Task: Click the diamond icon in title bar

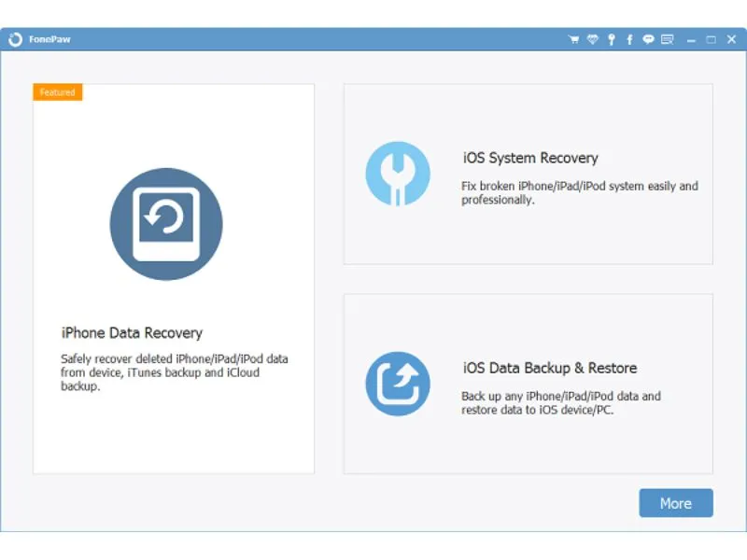Action: point(592,39)
